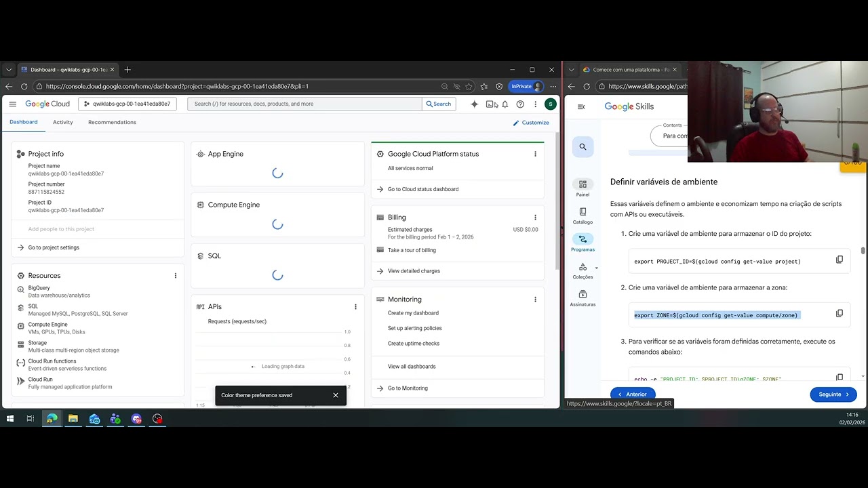The width and height of the screenshot is (868, 488).
Task: Click the App Engine card title
Action: [x=226, y=154]
